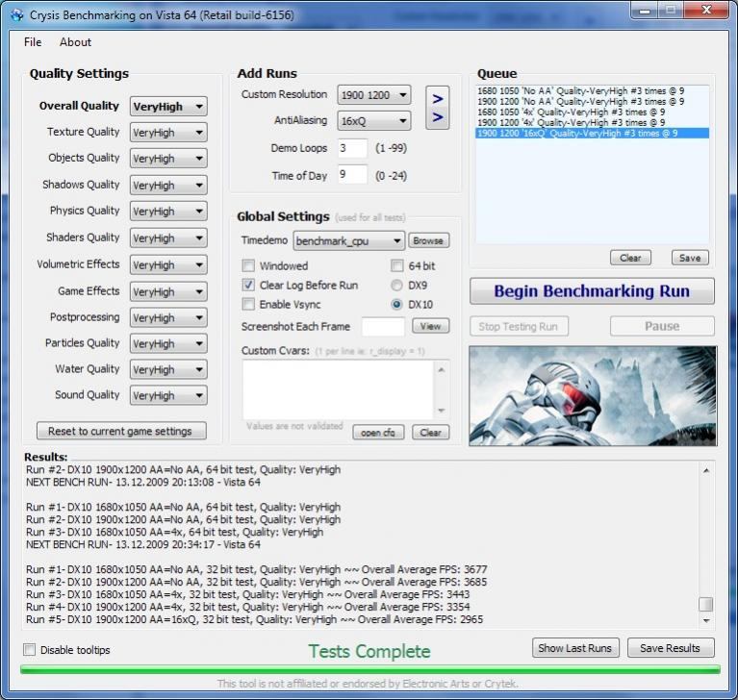Screen dimensions: 738x700
Task: Click Reset to current game settings
Action: (x=121, y=431)
